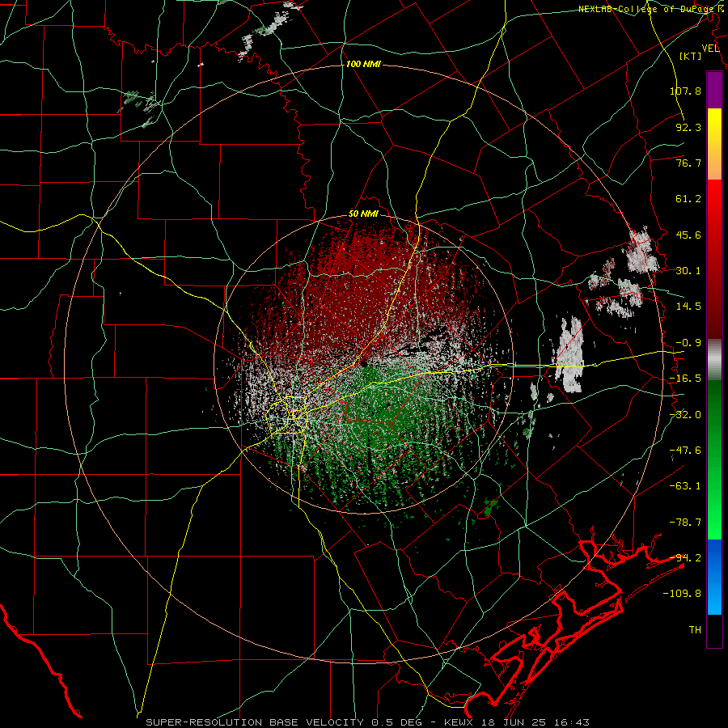Select the -0.9 value on velocity scale
This screenshot has width=728, height=728.
pos(688,343)
